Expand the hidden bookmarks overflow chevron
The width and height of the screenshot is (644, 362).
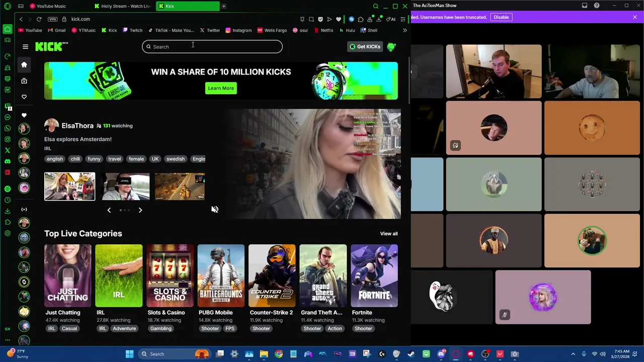pos(405,30)
